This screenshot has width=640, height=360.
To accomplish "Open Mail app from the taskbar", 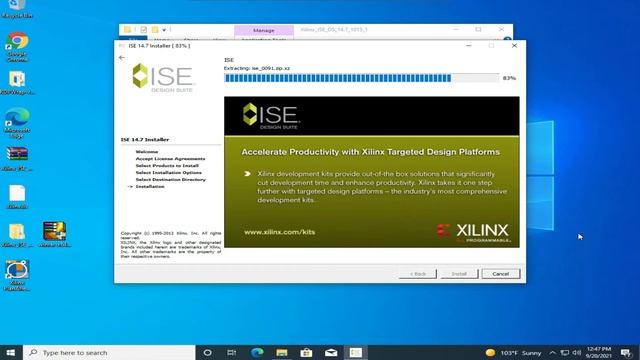I will click(x=331, y=352).
